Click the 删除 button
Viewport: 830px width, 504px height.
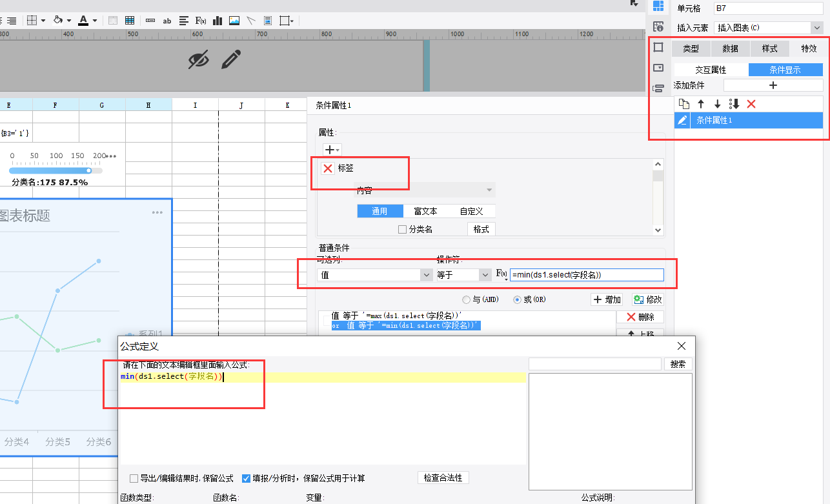(640, 317)
